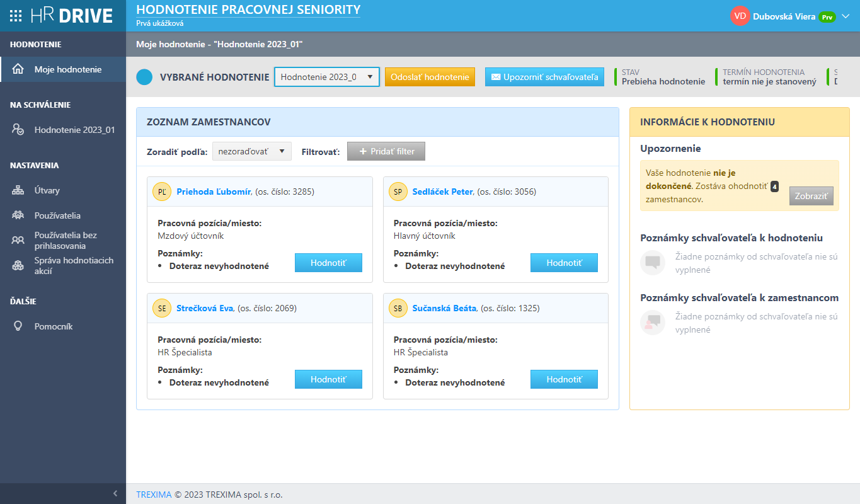The image size is (860, 504).
Task: Click the home icon for Moje hodnotenie
Action: click(18, 69)
